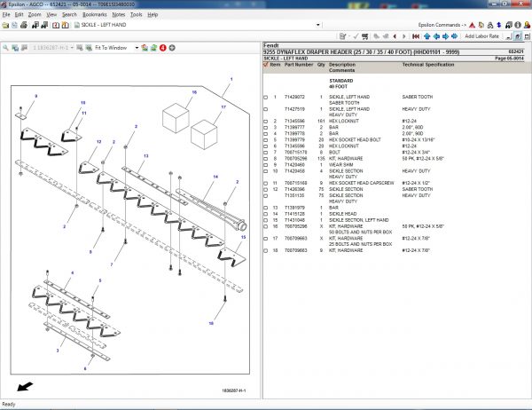Open the SICKLE - LEFT HAND page dropdown arrow
This screenshot has height=410, width=532.
coord(318,25)
